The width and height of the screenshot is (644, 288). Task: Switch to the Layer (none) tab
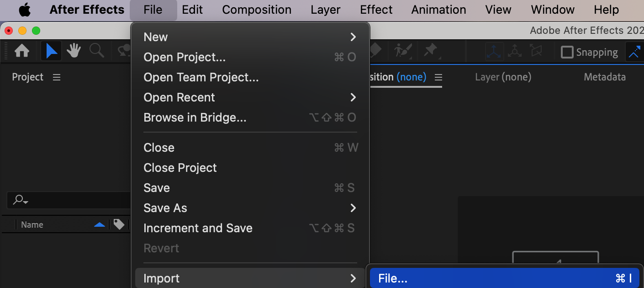click(x=503, y=77)
